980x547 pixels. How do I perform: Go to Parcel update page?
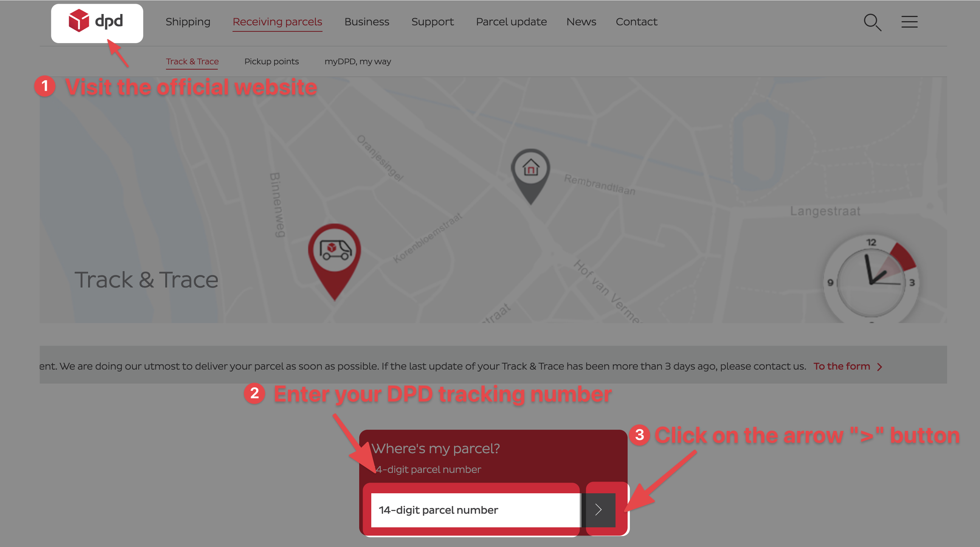tap(511, 22)
